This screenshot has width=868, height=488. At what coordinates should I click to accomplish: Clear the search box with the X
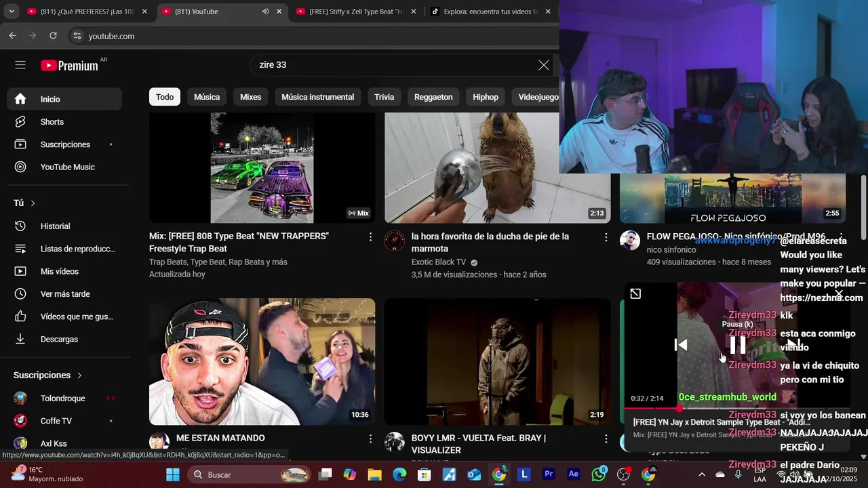(544, 65)
